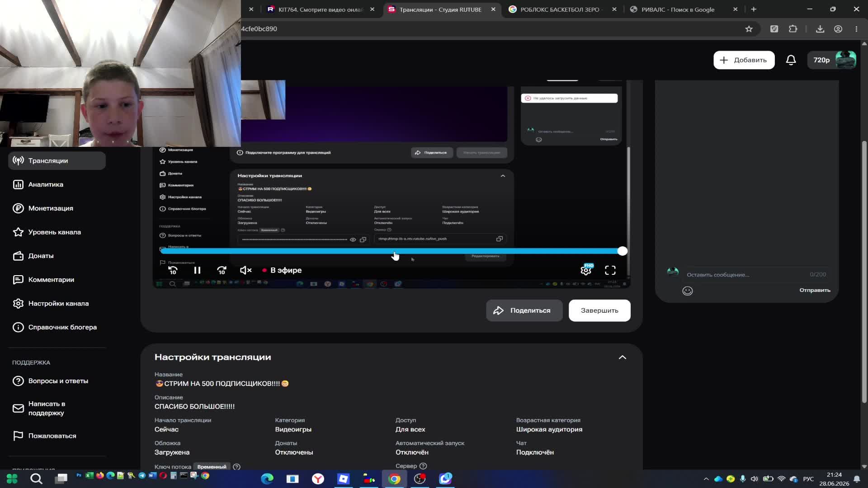Viewport: 868px width, 488px height.
Task: Enter fullscreen in the player
Action: [x=610, y=270]
